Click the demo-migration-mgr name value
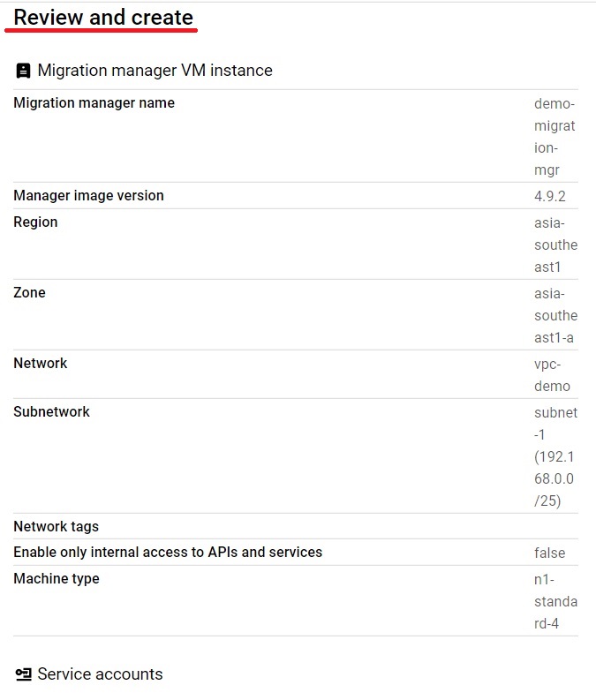Viewport: 596px width, 700px height. tap(555, 137)
